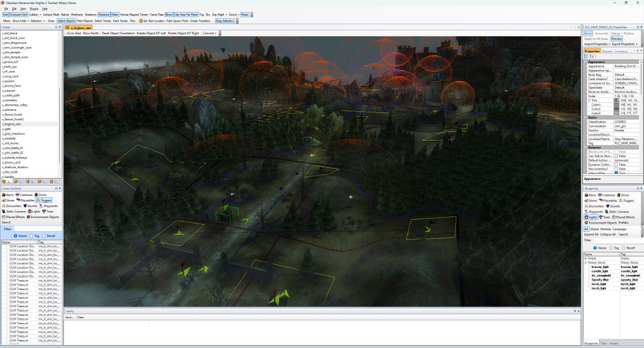Screen dimensions: 644x348
Task: Show Waypoints in the Area Contents panel
Action: coord(49,206)
